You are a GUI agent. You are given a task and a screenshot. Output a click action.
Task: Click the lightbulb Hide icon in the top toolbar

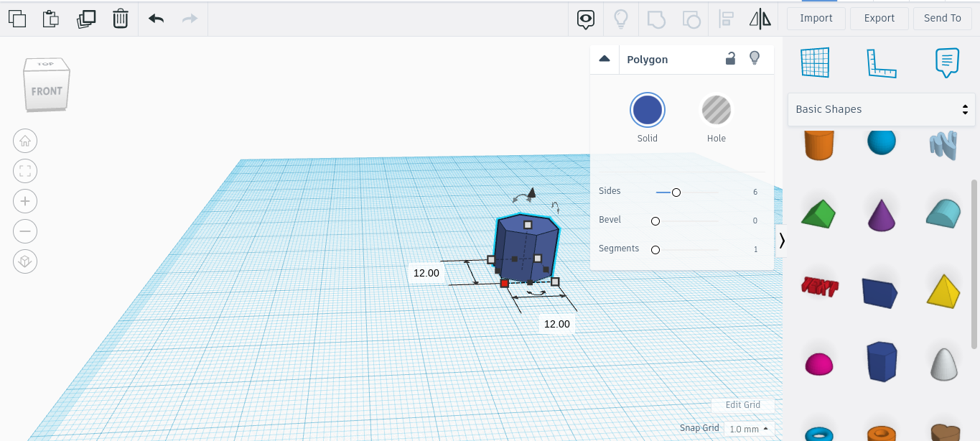point(621,19)
